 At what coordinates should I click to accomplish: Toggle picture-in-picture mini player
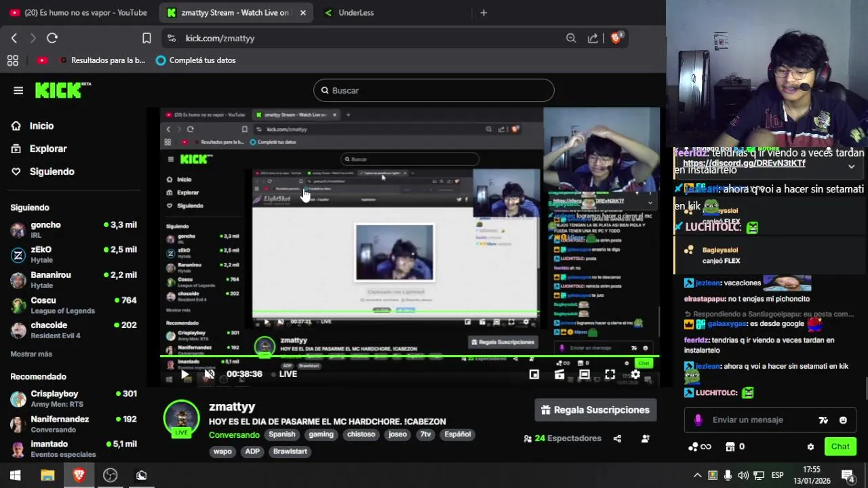pos(534,374)
